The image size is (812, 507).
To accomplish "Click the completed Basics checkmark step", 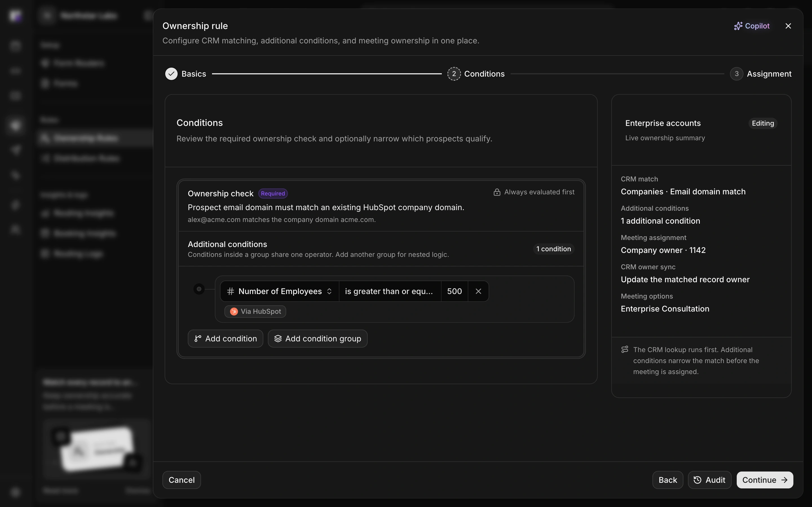I will (x=185, y=74).
